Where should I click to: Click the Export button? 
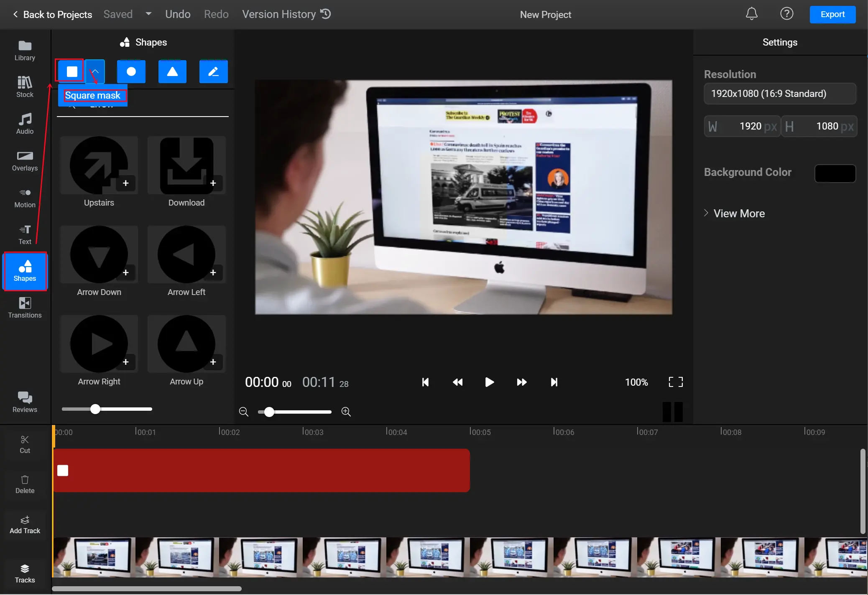pos(832,14)
